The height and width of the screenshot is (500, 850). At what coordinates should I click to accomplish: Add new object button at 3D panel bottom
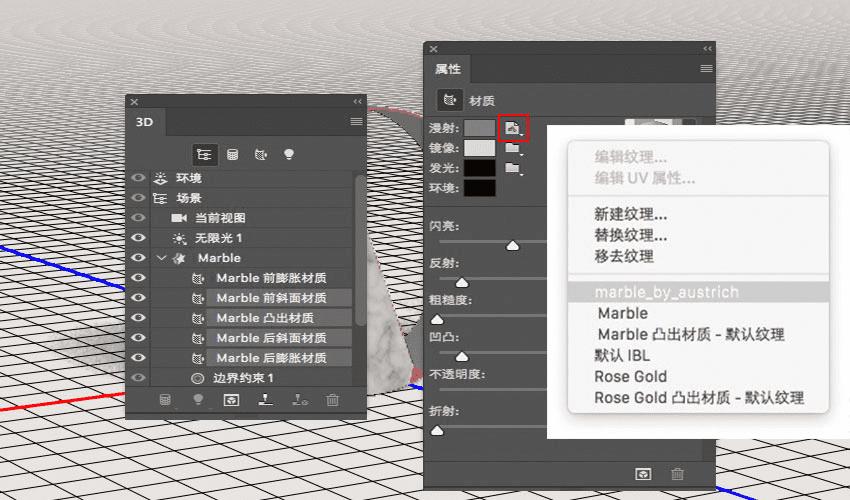pos(165,400)
